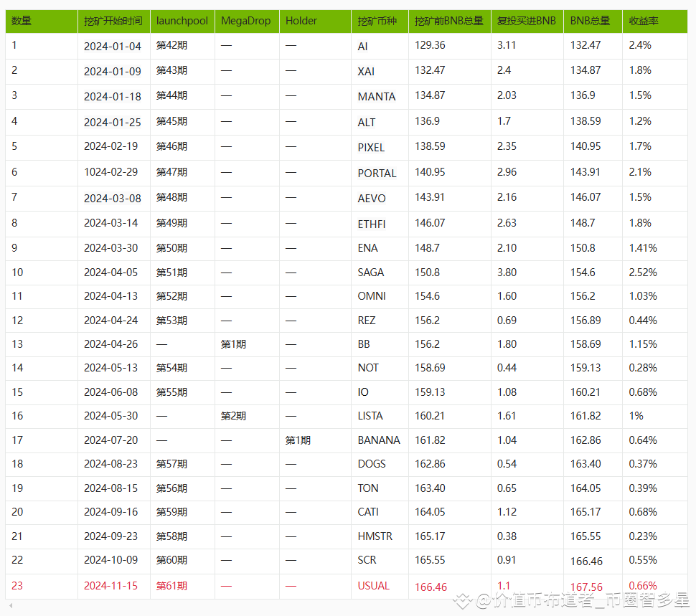Click the launchpool cell 第42期
This screenshot has height=616, width=696.
171,45
